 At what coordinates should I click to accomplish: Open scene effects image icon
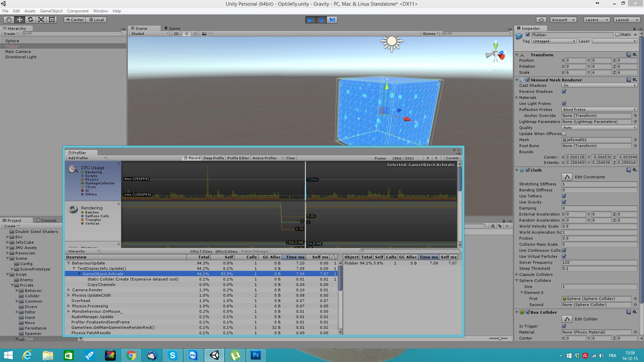[x=204, y=34]
